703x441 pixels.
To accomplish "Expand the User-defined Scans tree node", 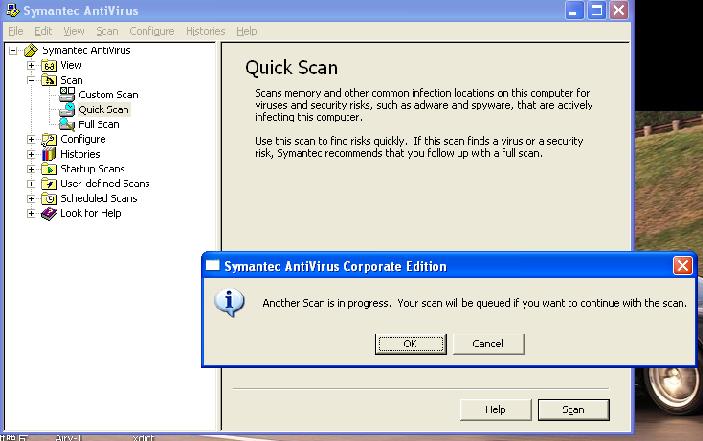I will click(31, 184).
